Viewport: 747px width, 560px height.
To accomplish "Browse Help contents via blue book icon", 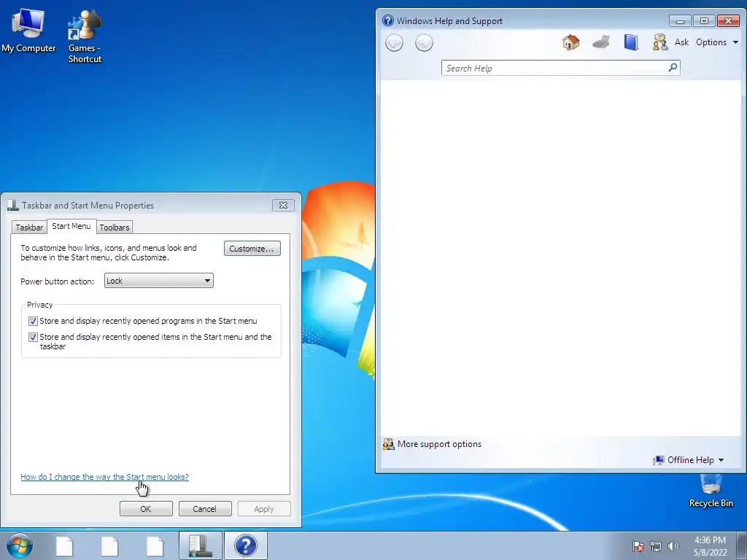I will click(x=631, y=42).
